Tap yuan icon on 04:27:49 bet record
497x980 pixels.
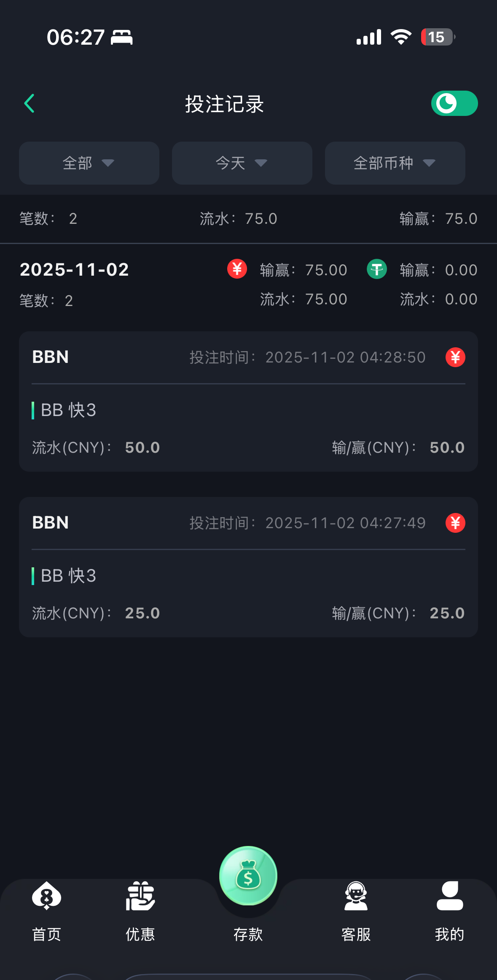[x=455, y=523]
